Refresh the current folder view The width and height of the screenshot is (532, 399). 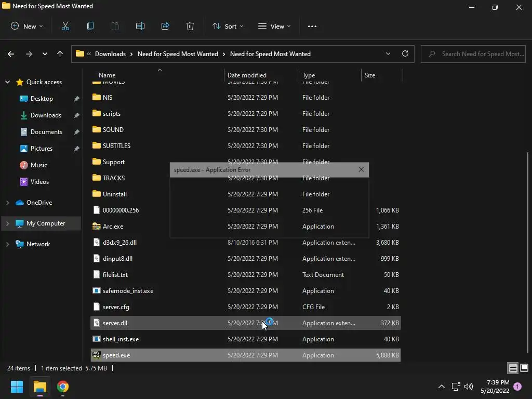(x=405, y=54)
